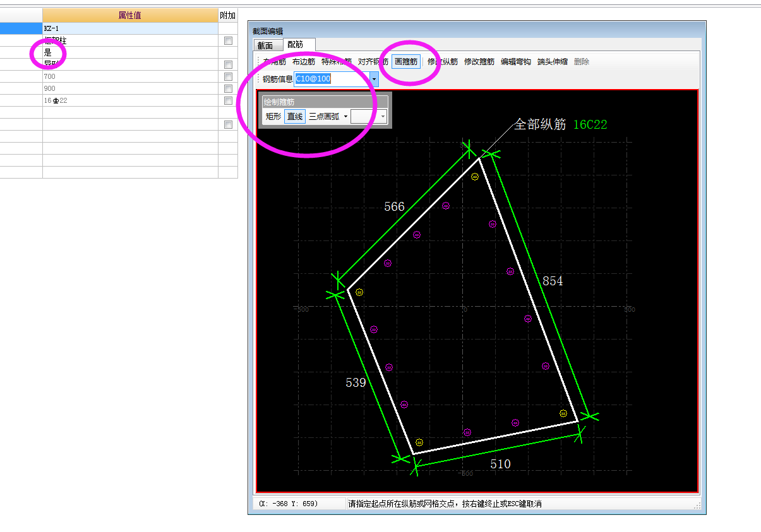Click the 是 property value cell
761x532 pixels.
click(130, 52)
